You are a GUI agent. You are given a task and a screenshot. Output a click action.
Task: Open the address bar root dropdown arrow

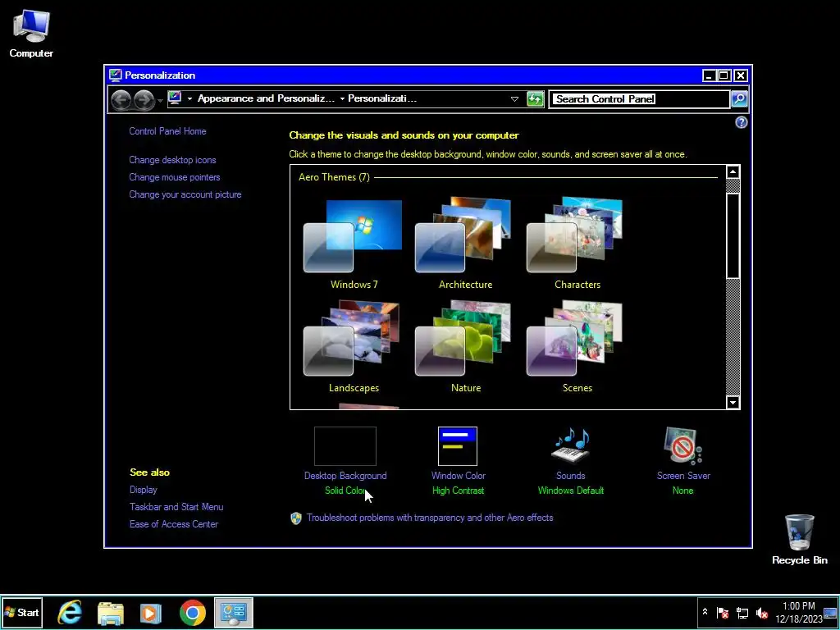click(189, 98)
